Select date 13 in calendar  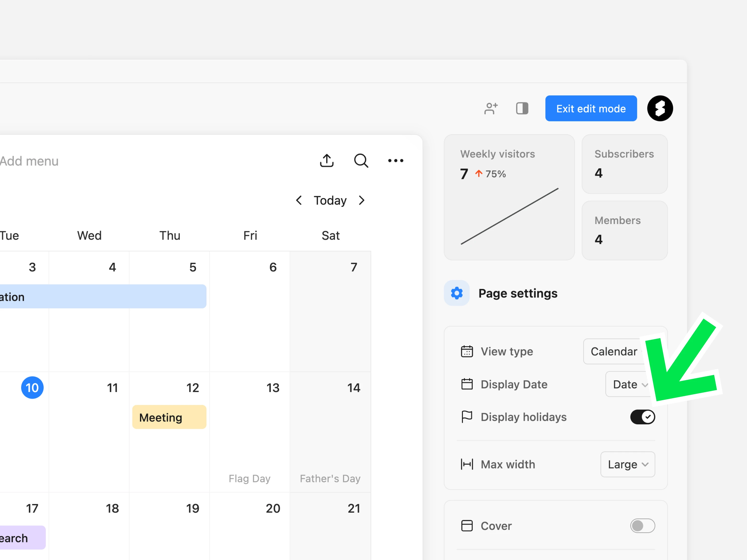point(273,388)
